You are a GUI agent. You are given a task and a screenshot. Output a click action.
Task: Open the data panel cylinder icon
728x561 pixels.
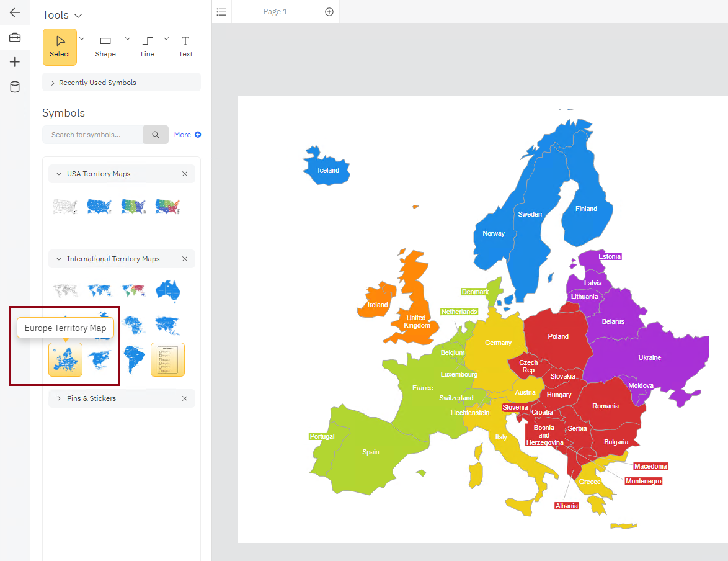coord(15,86)
